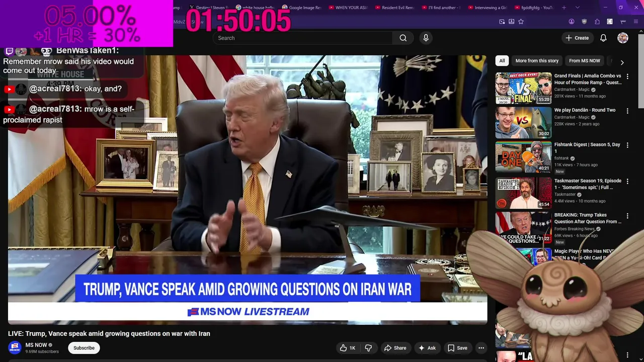Switch to white house ballroom tab
The height and width of the screenshot is (362, 644).
(255, 8)
